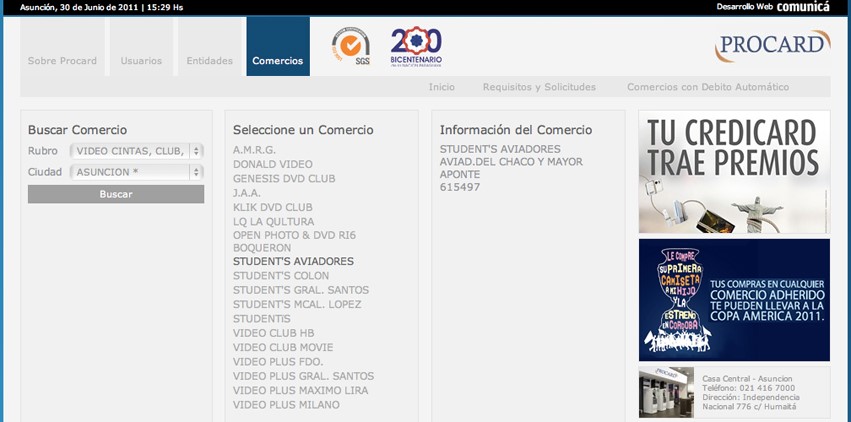The height and width of the screenshot is (422, 851).
Task: Open the Copa America 2011 banner
Action: pyautogui.click(x=734, y=300)
